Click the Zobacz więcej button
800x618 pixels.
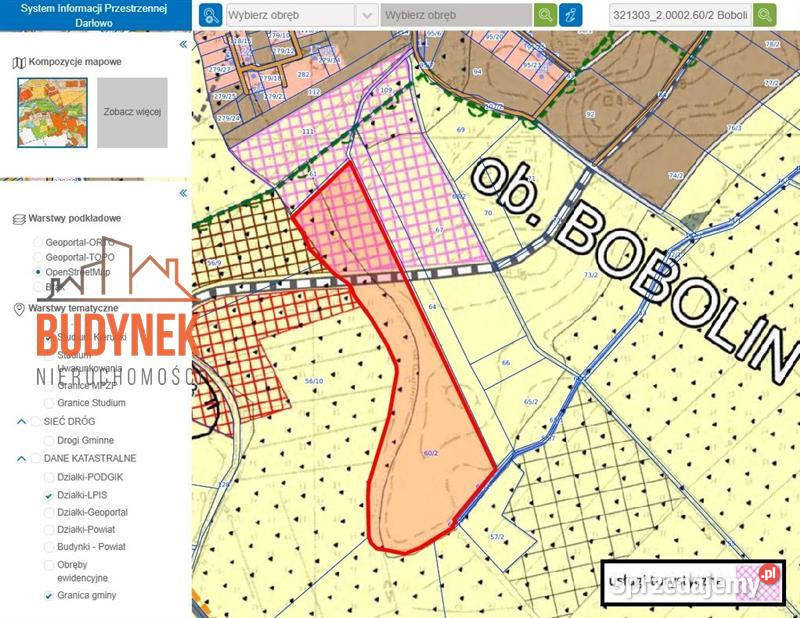[132, 112]
